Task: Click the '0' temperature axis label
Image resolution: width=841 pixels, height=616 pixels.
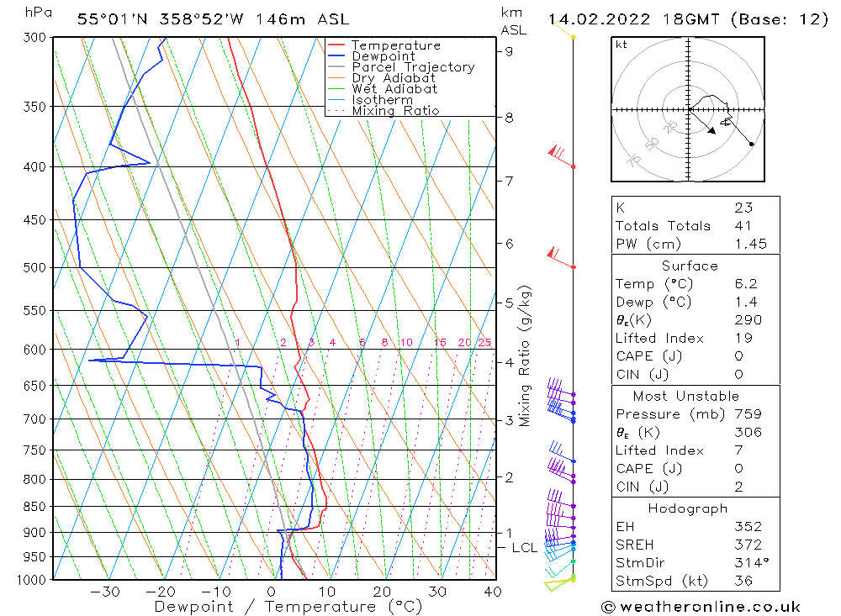Action: (272, 592)
